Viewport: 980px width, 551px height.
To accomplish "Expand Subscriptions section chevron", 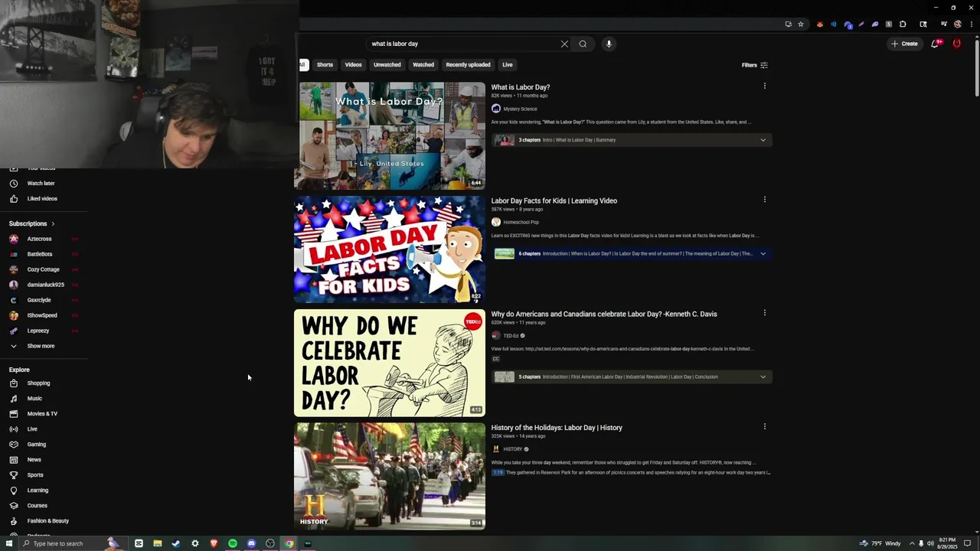I will (x=53, y=223).
